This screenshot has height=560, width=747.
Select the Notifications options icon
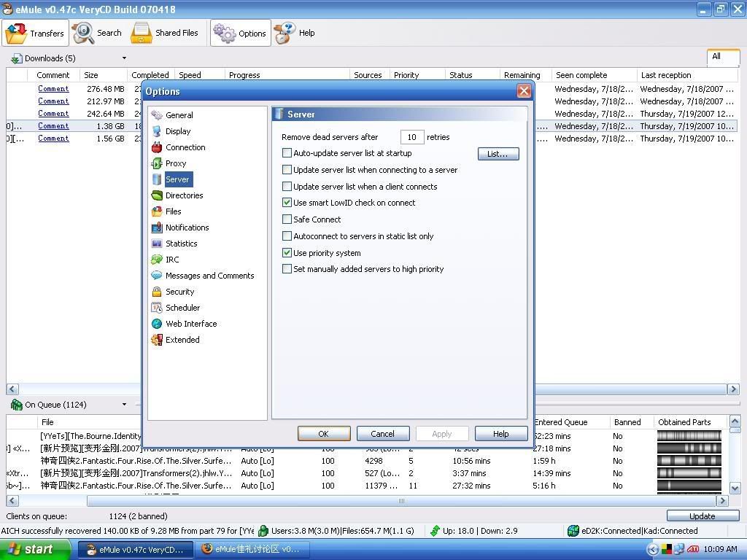(x=157, y=227)
